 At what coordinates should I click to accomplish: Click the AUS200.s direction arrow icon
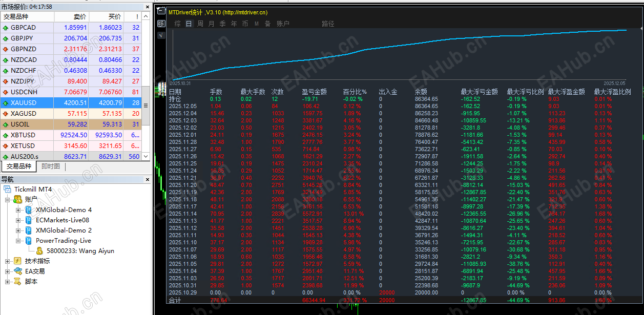(x=5, y=157)
